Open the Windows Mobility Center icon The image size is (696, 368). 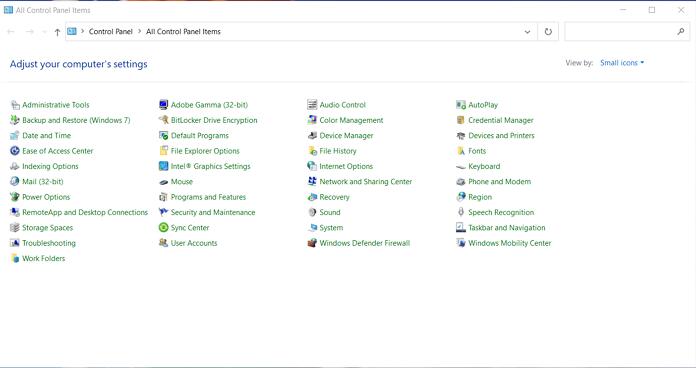coord(461,243)
